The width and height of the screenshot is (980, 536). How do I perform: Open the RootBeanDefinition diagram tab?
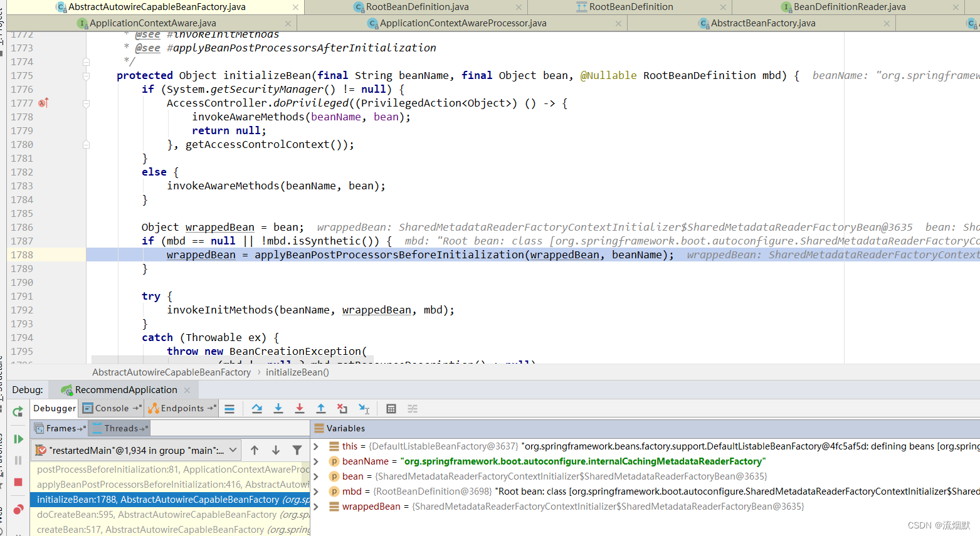631,7
